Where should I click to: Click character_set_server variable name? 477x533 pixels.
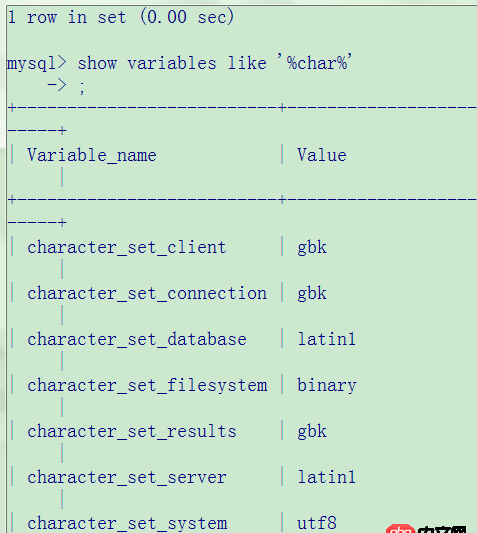[127, 477]
